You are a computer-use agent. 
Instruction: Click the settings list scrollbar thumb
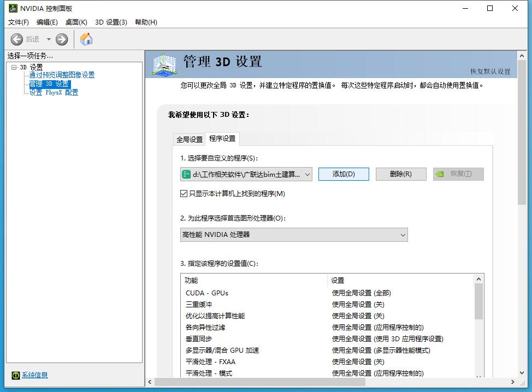(478, 301)
